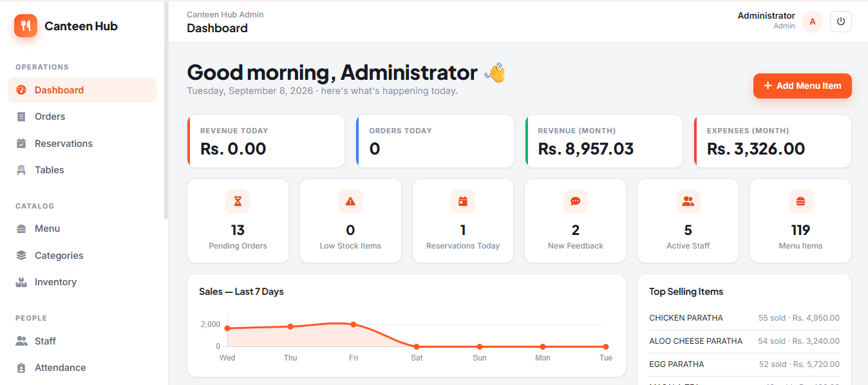Click the Sun data point on sales chart

click(480, 346)
